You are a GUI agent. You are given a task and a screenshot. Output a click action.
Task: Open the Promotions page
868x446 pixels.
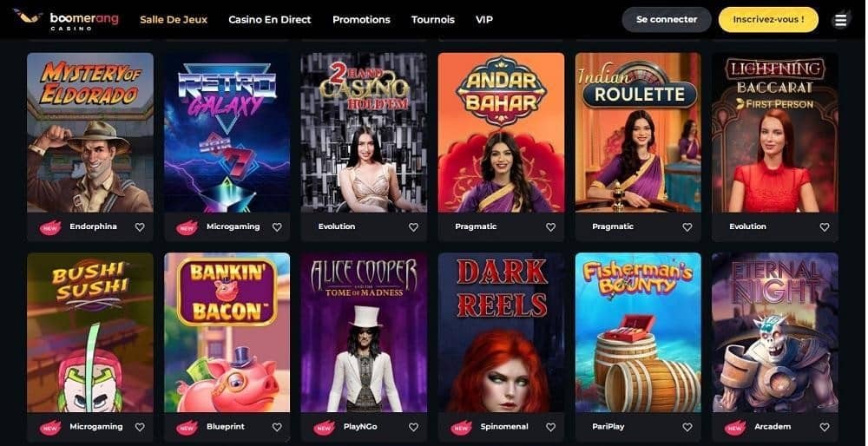click(x=361, y=19)
